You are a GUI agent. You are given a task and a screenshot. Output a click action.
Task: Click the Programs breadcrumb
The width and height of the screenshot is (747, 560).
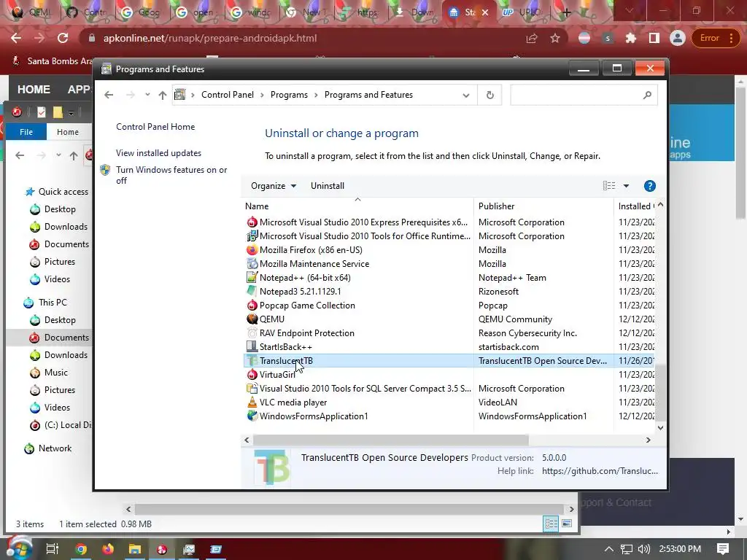click(x=289, y=95)
